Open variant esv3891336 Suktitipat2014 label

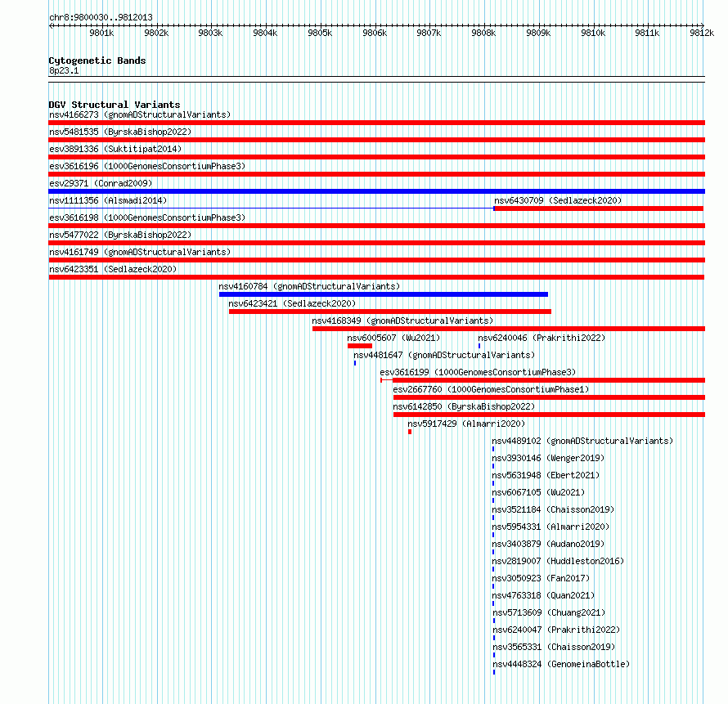pyautogui.click(x=115, y=149)
